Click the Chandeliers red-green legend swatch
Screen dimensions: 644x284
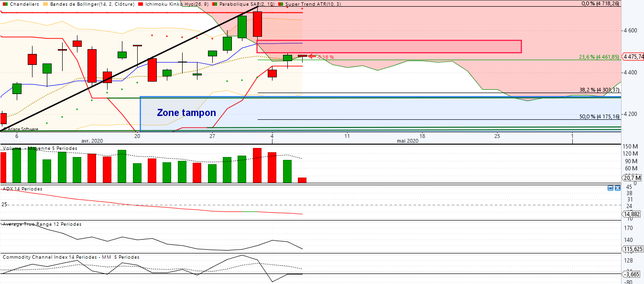click(x=5, y=4)
